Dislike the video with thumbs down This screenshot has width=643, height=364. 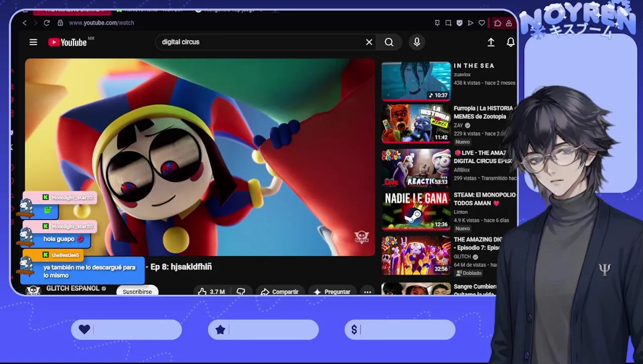click(241, 292)
